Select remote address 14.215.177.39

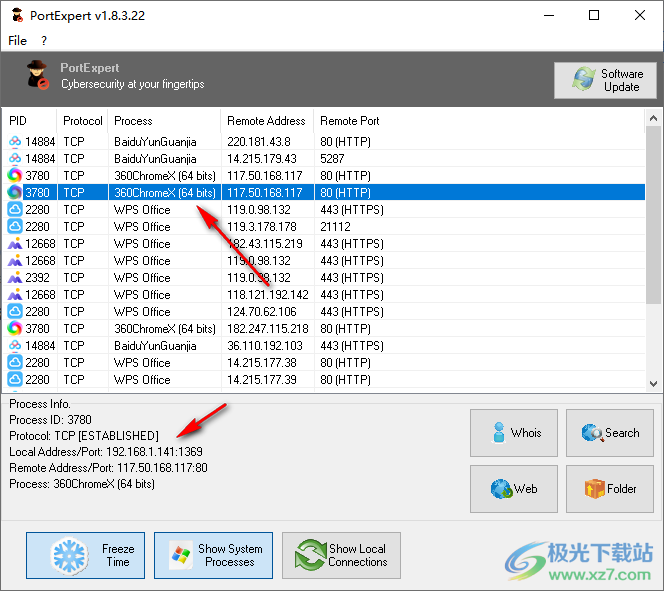[262, 379]
